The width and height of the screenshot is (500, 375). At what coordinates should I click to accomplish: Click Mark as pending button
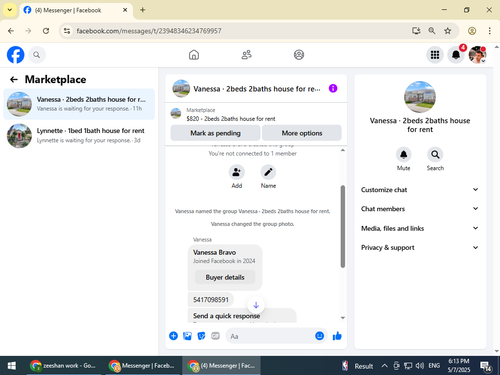coord(215,133)
